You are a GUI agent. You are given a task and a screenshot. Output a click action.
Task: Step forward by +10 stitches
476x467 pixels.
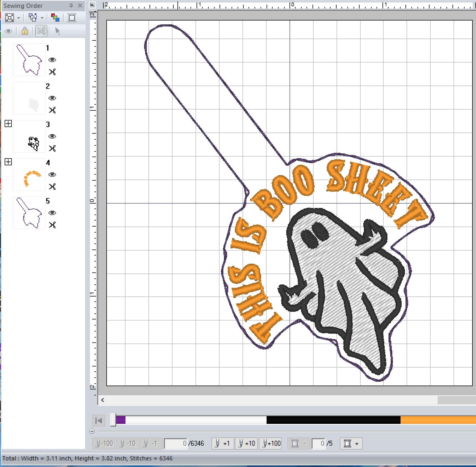[x=246, y=443]
